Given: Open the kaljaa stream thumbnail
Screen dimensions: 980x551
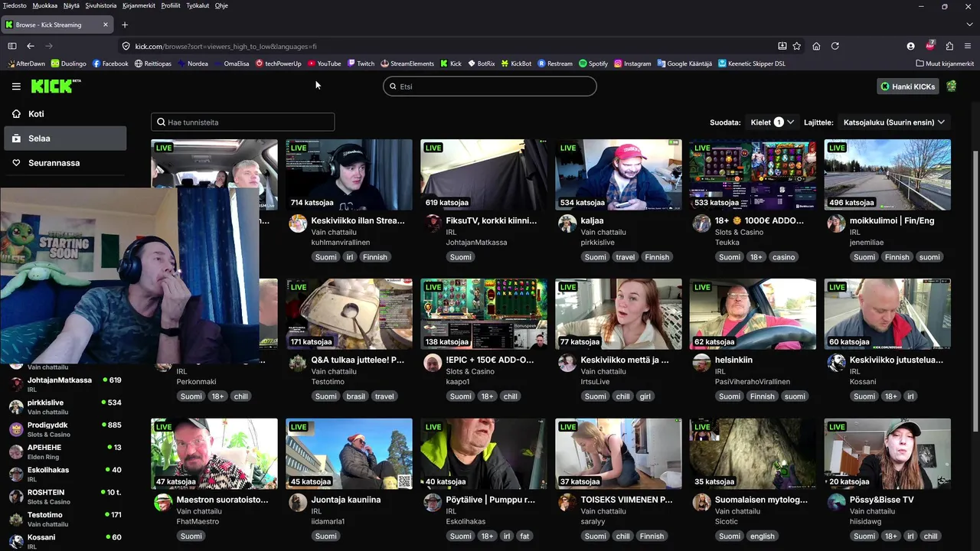Looking at the screenshot, I should pos(619,174).
